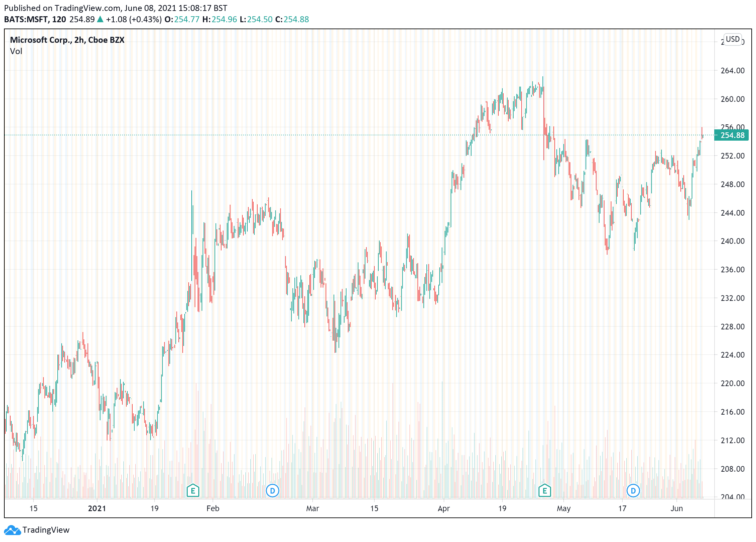Click the '248.00' price axis label
Screen dimensions: 756x542
[732, 184]
